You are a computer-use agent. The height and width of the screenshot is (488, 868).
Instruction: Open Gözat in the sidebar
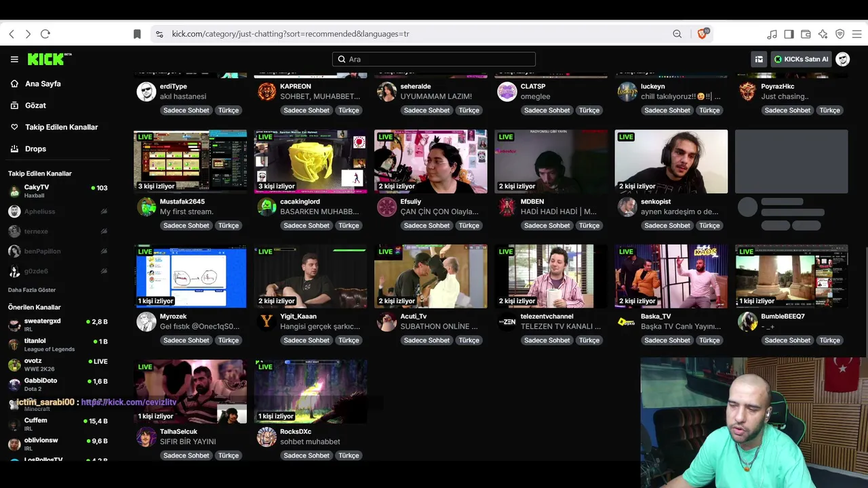tap(35, 106)
